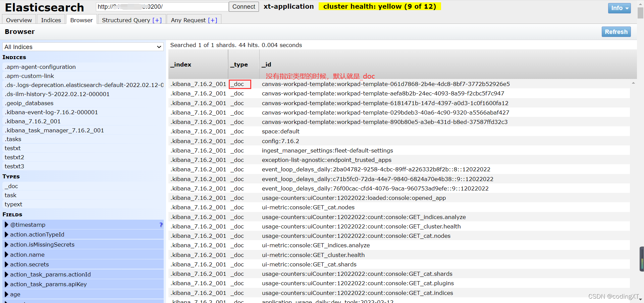The image size is (644, 303).
Task: Expand the action_task_params.actionId field
Action: tap(83, 274)
